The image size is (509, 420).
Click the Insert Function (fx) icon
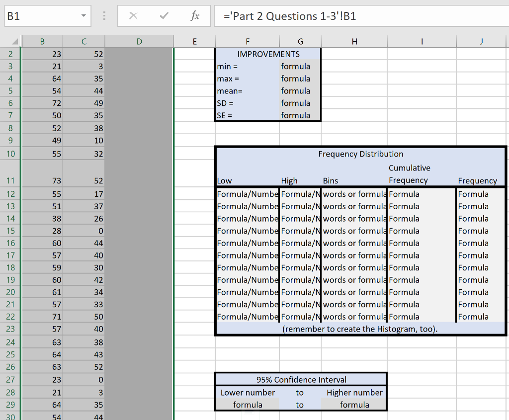pos(194,15)
